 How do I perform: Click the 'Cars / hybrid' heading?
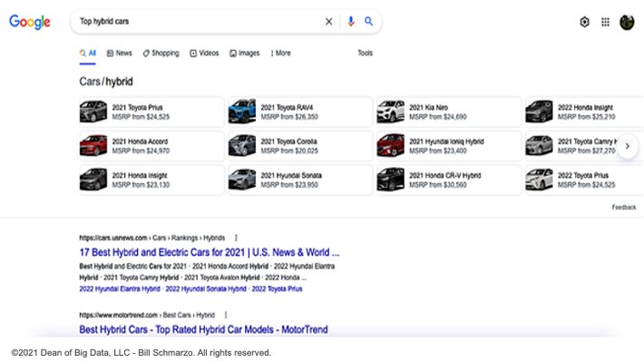pyautogui.click(x=106, y=82)
